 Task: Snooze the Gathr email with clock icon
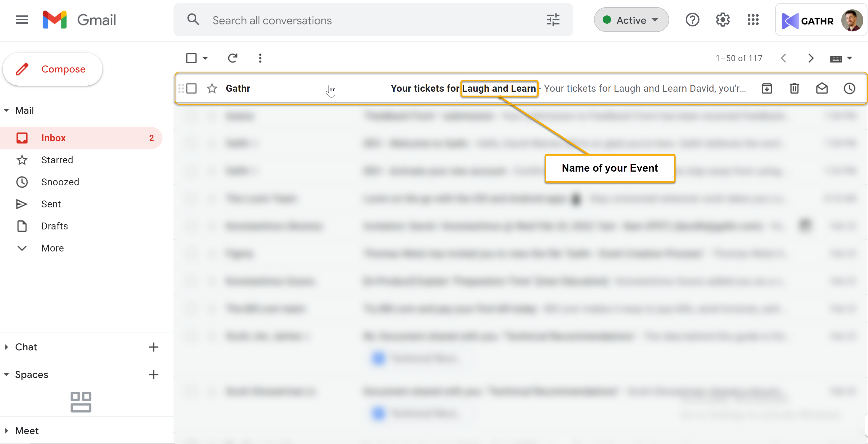point(849,88)
